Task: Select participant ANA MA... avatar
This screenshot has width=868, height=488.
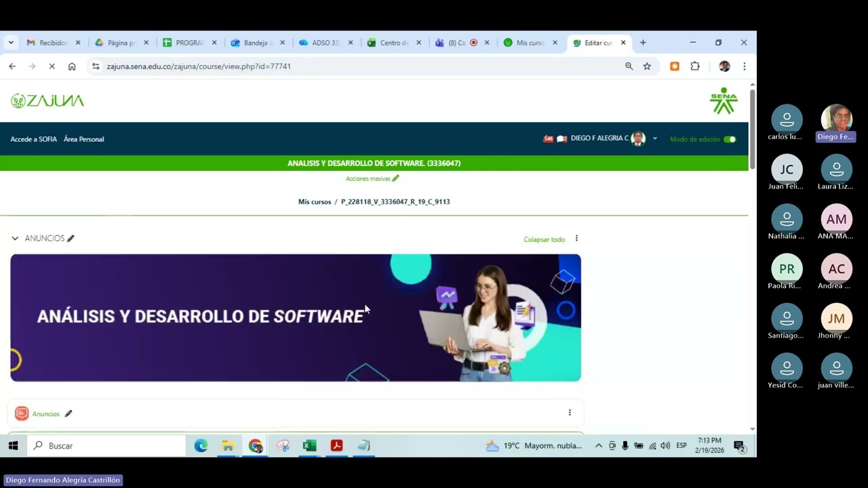Action: 836,219
